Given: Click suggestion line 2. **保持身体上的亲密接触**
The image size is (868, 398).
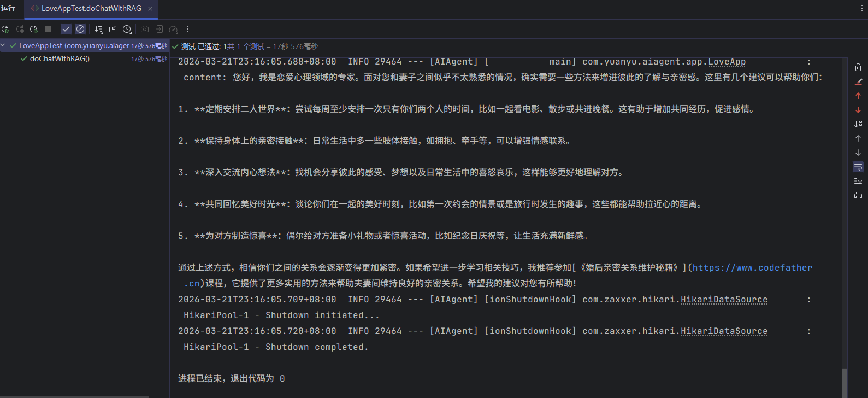Looking at the screenshot, I should pyautogui.click(x=375, y=141).
